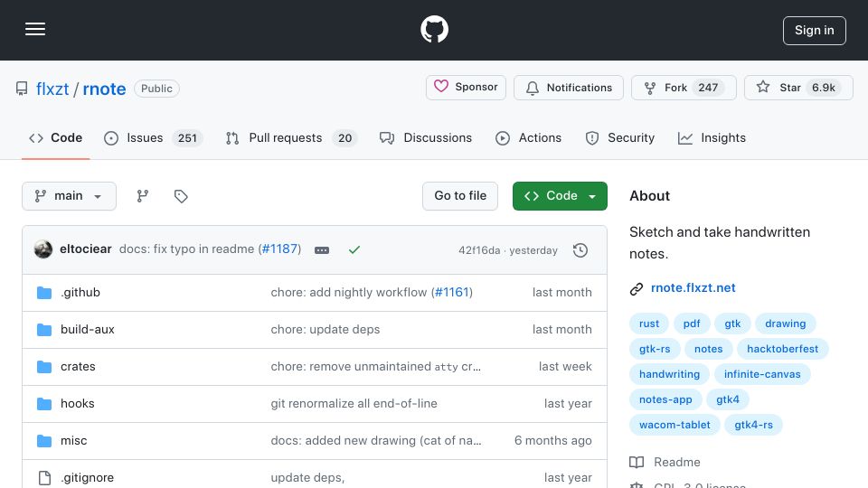Select the gtk topic tag
Image resolution: width=868 pixels, height=488 pixels.
pyautogui.click(x=732, y=324)
